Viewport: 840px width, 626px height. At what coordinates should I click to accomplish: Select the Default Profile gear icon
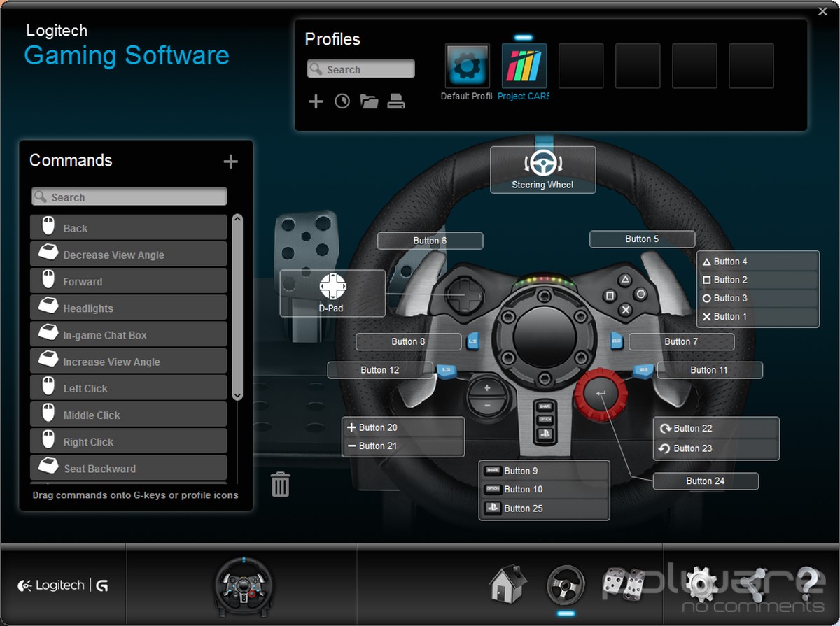[467, 66]
